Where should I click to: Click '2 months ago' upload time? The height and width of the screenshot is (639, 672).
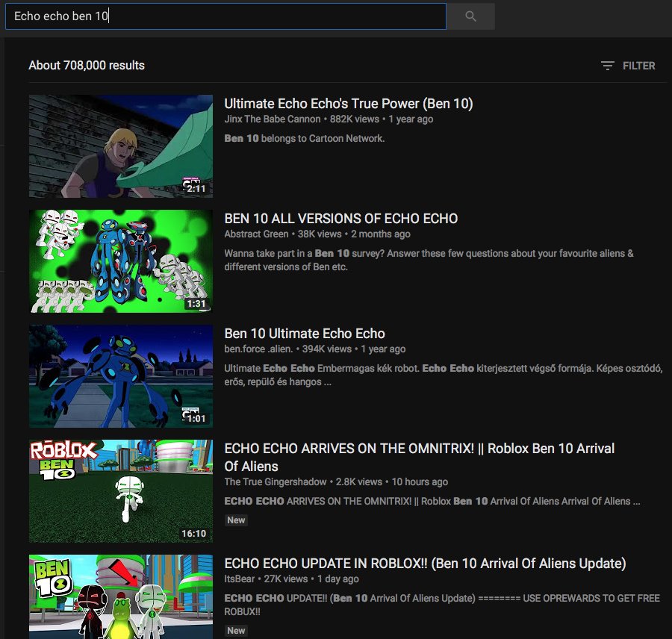click(x=381, y=234)
